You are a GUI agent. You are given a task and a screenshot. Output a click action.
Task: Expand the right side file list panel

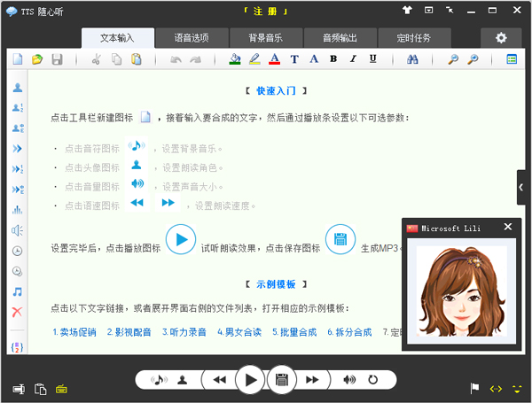(522, 188)
